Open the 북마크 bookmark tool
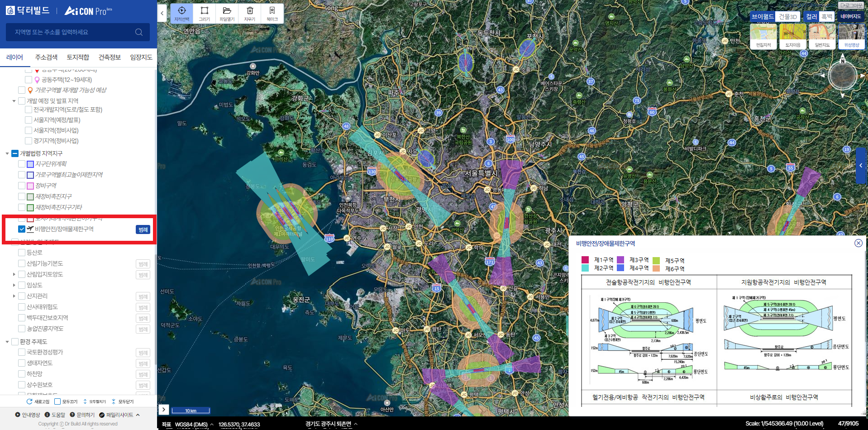Viewport: 868px width, 430px height. pyautogui.click(x=272, y=13)
